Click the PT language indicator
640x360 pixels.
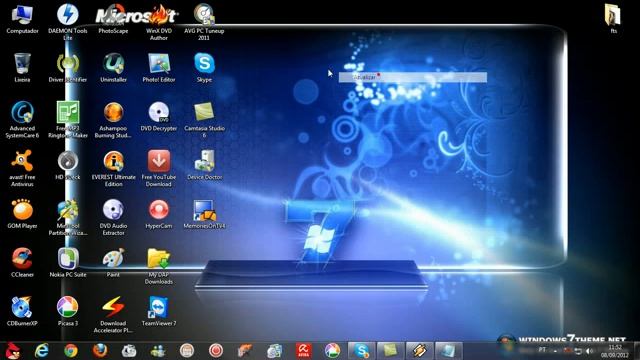(x=542, y=350)
